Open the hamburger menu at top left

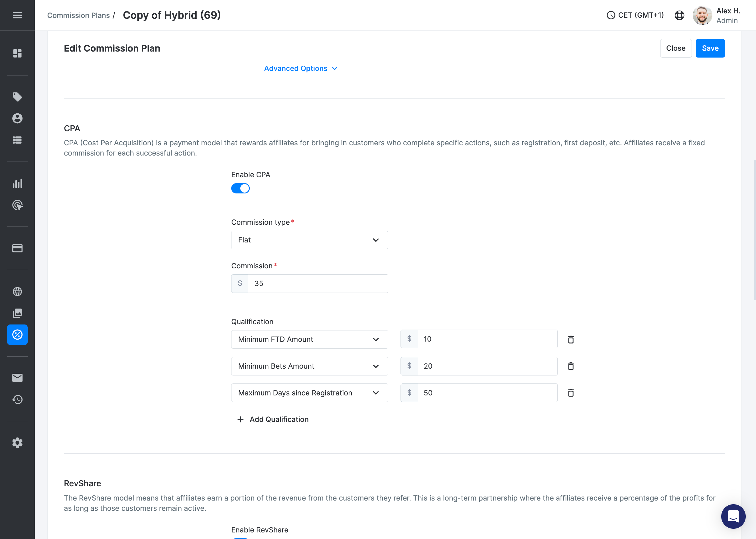pos(17,15)
